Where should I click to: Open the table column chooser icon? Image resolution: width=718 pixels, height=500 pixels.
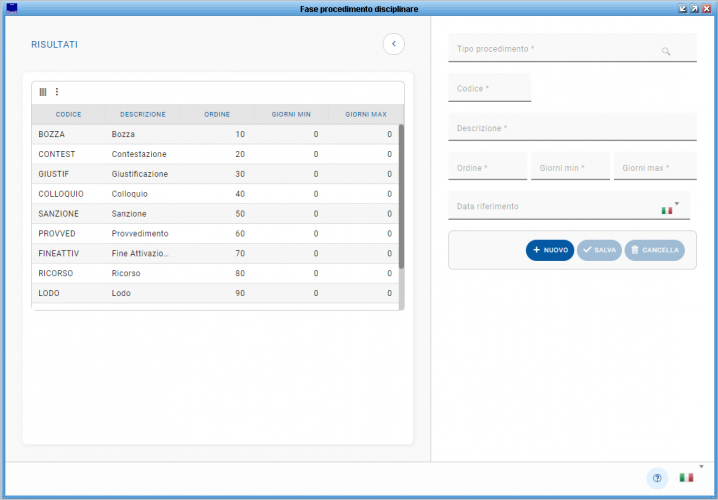[x=43, y=92]
